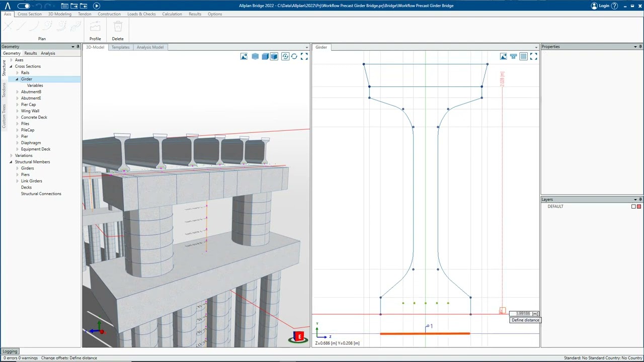Viewport: 644px width, 362px height.
Task: Click DEFAULT layer red color swatch
Action: point(639,207)
